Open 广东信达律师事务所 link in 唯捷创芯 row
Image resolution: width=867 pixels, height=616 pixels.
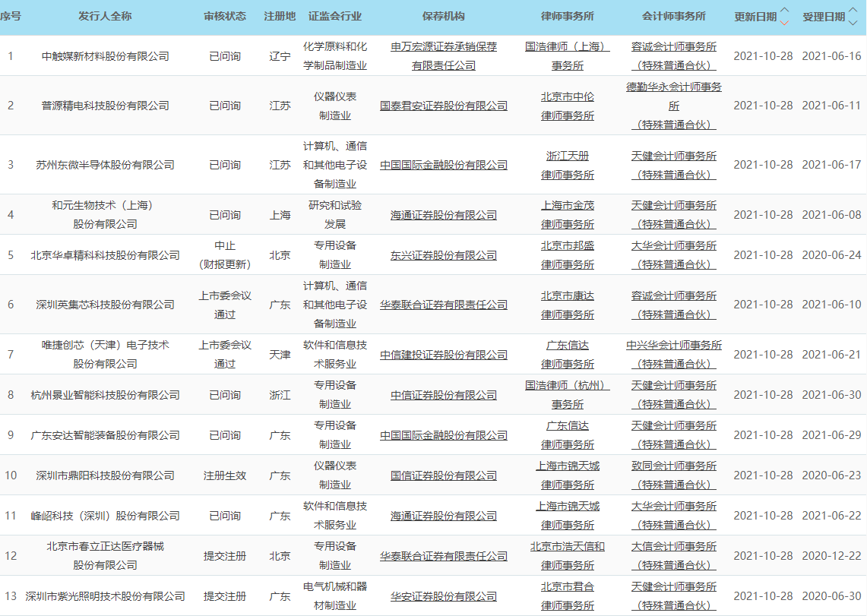(x=568, y=354)
